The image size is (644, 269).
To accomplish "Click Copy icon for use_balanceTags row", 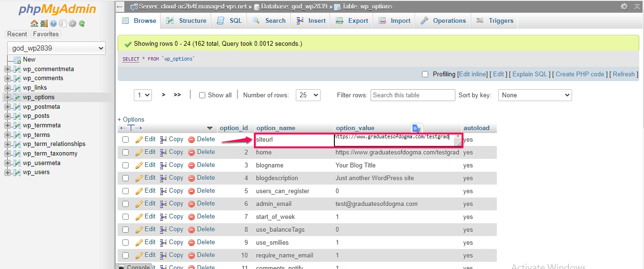I will (163, 229).
